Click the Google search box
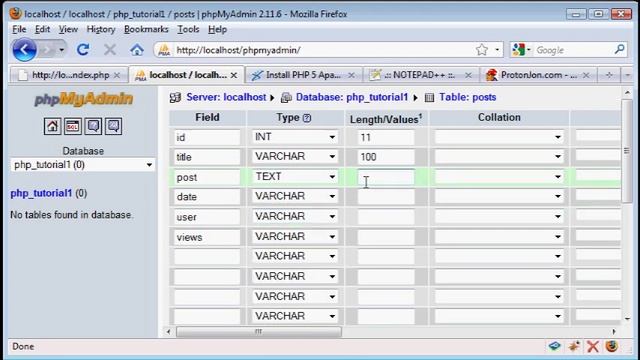This screenshot has width=640, height=360. point(572,50)
